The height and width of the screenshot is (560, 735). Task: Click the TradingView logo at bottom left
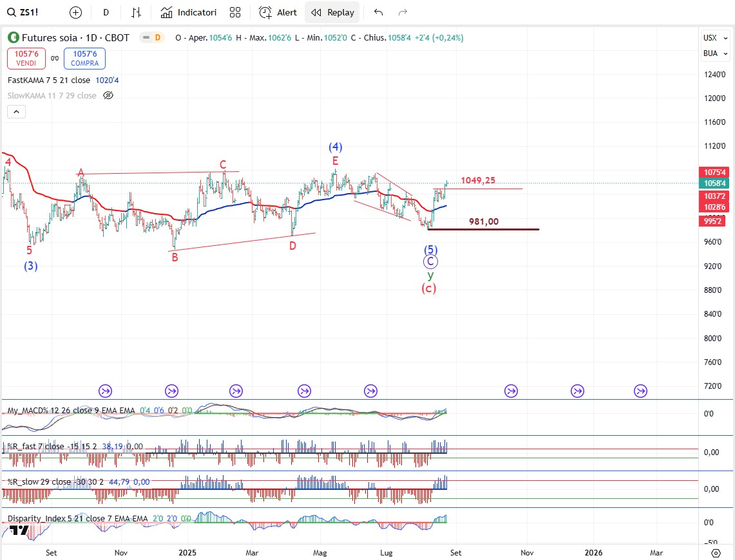pos(19,530)
